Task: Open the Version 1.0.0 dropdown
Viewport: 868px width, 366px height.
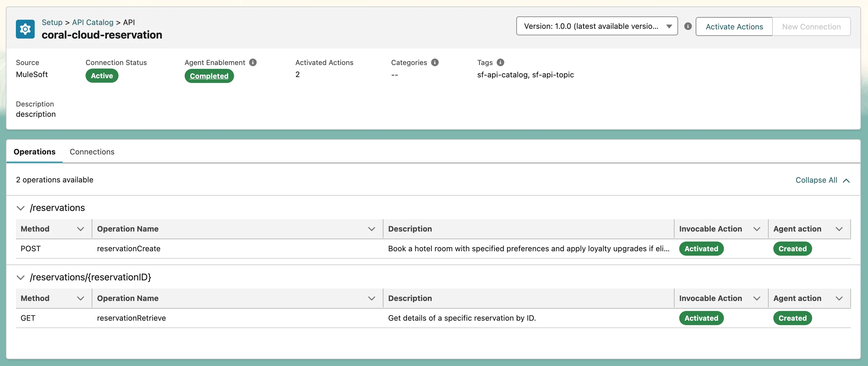Action: click(597, 26)
